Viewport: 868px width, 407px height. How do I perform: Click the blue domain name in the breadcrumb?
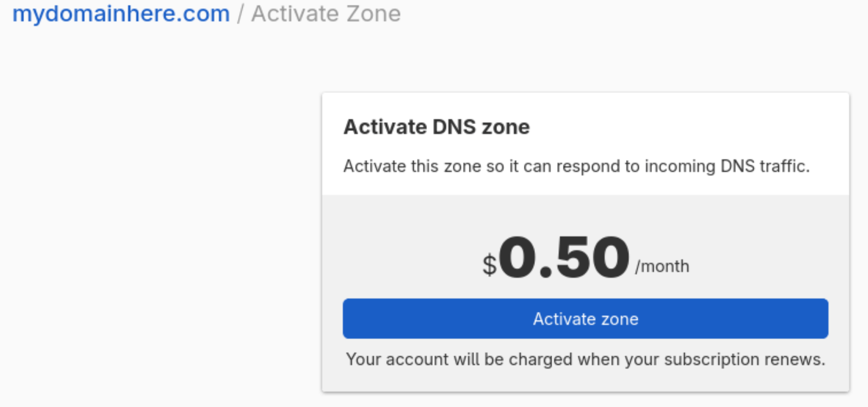click(120, 14)
